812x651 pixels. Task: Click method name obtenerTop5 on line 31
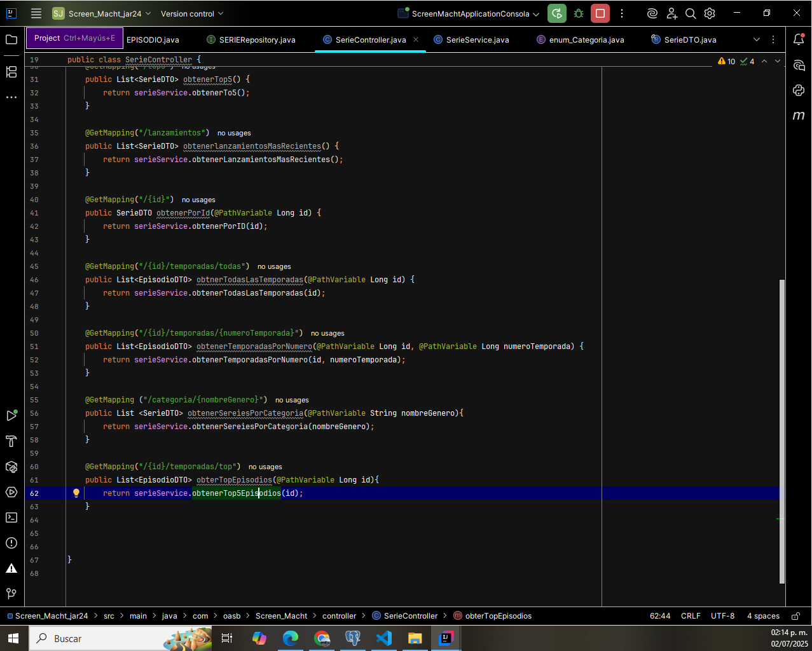(208, 79)
